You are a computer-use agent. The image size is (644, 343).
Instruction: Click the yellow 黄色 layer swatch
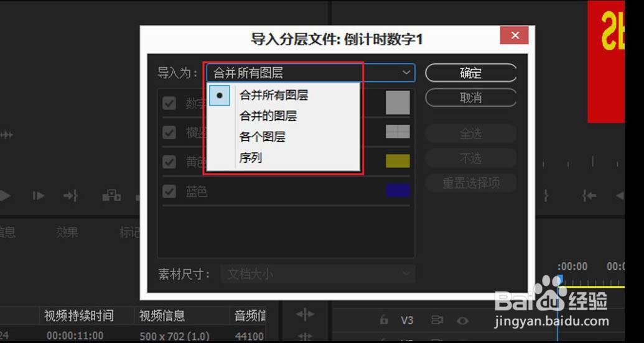pos(398,161)
